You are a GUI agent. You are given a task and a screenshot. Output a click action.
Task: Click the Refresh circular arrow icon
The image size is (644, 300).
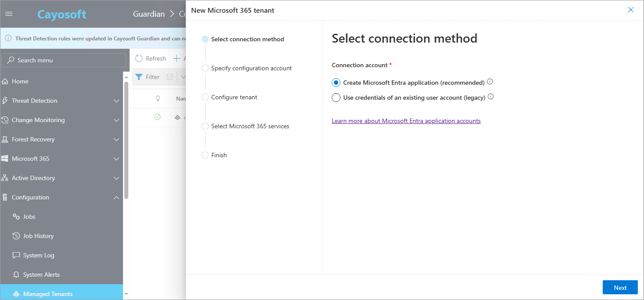139,58
